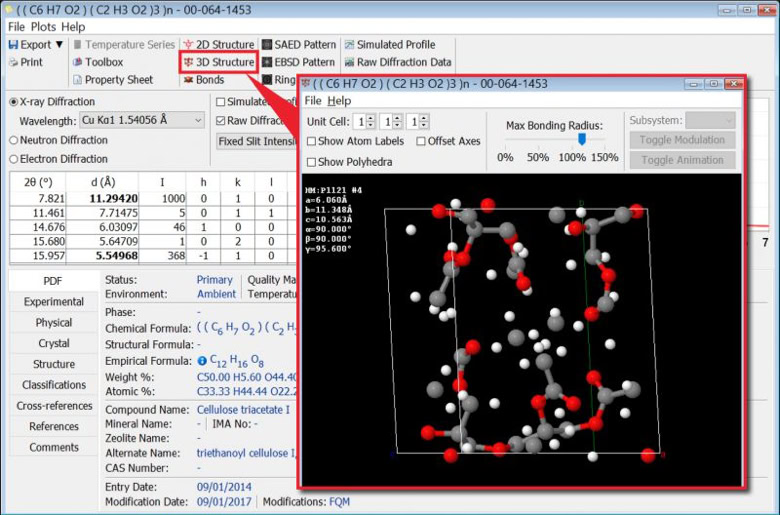Open the SAED Pattern tool
The image size is (780, 515).
tap(298, 45)
